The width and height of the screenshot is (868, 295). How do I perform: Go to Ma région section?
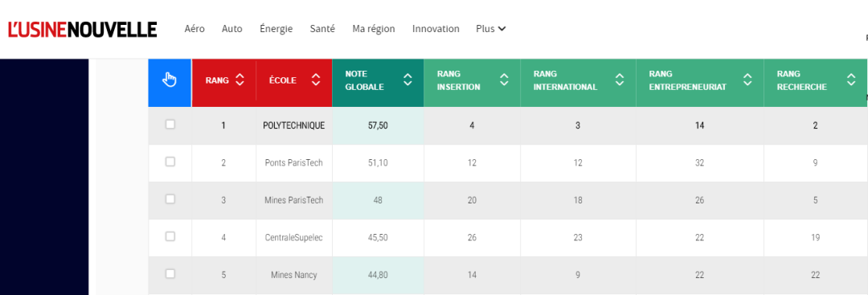[x=374, y=29]
